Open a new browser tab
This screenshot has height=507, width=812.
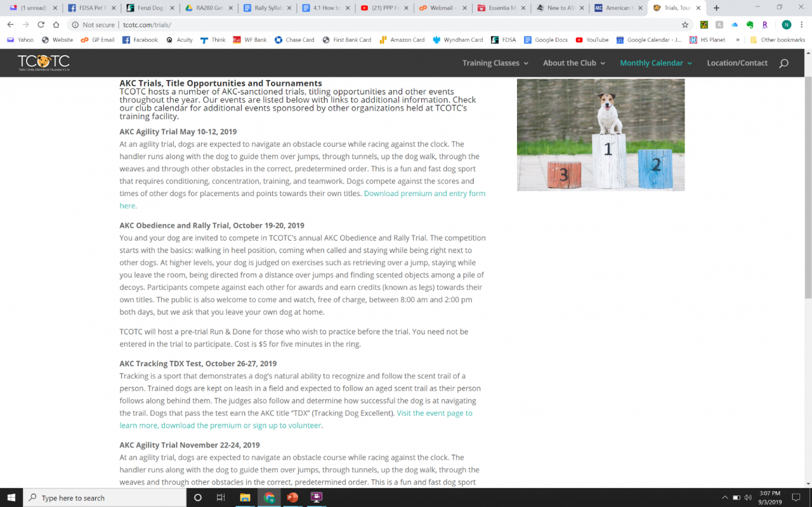[716, 8]
